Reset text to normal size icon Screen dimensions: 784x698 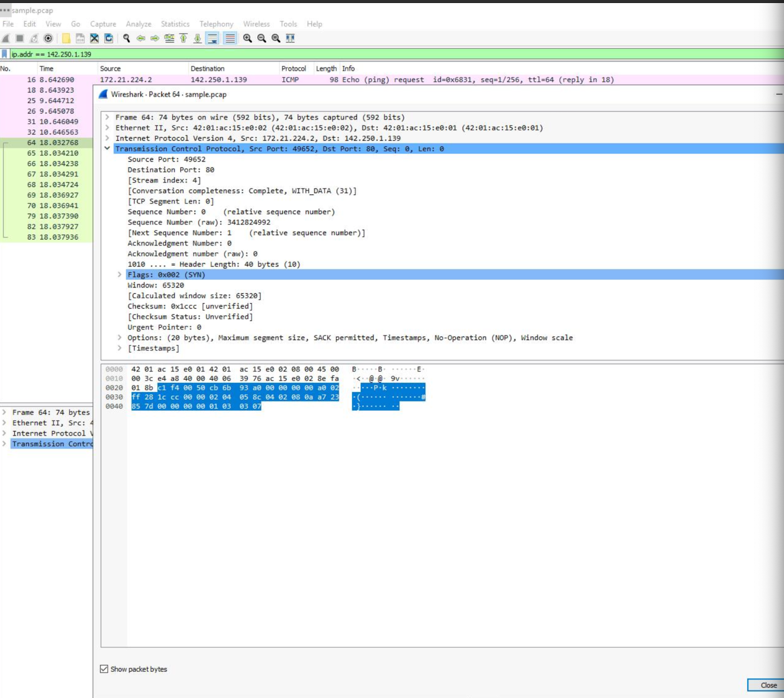pos(276,38)
